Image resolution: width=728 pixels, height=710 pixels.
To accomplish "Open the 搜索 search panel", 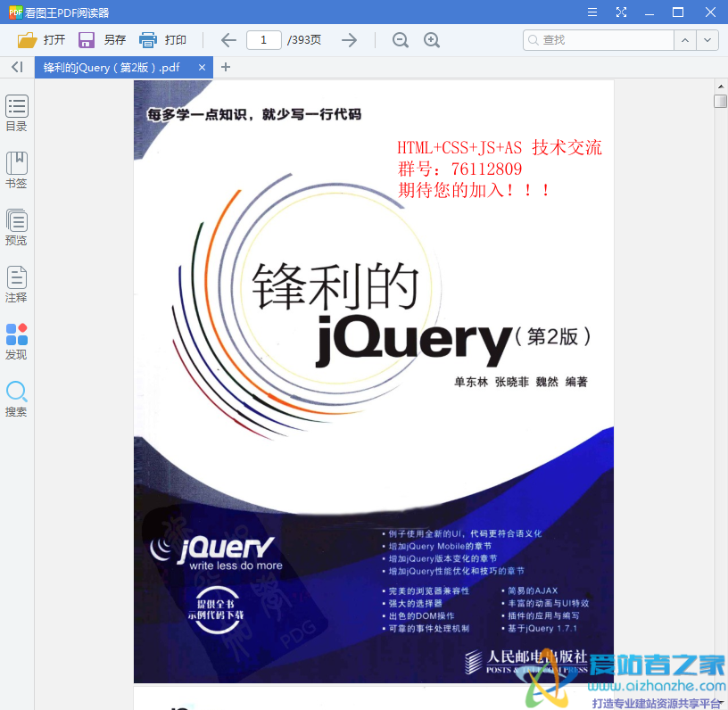I will 17,399.
